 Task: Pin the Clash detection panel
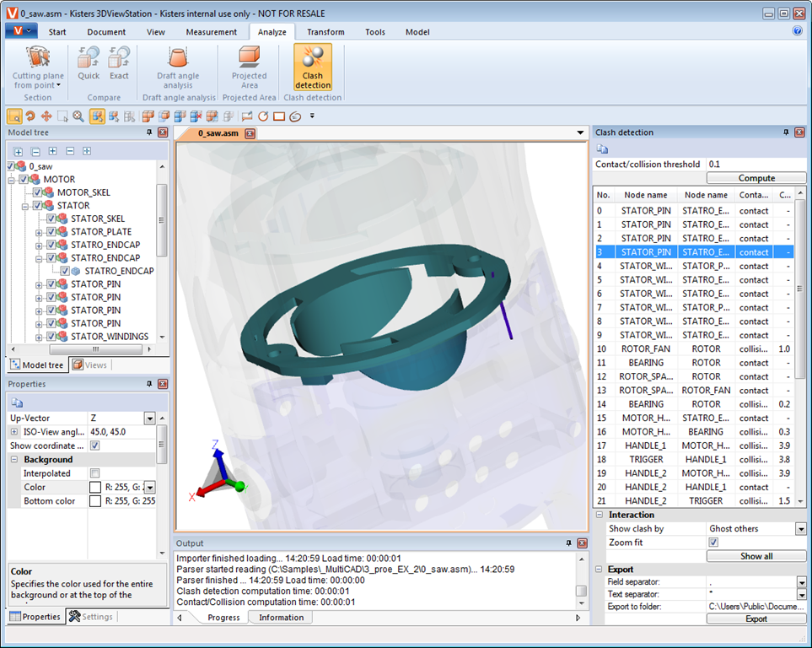click(786, 132)
